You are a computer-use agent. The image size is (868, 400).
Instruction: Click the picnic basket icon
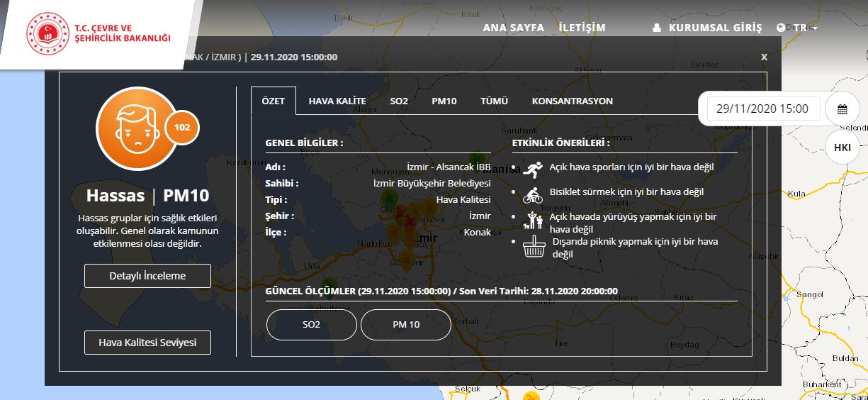[x=534, y=247]
